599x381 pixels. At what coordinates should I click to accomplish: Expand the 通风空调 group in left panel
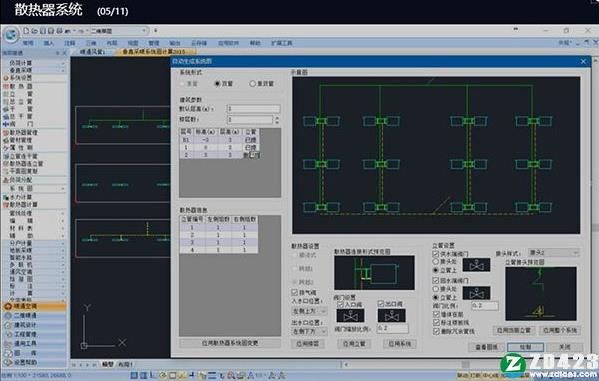pos(34,272)
